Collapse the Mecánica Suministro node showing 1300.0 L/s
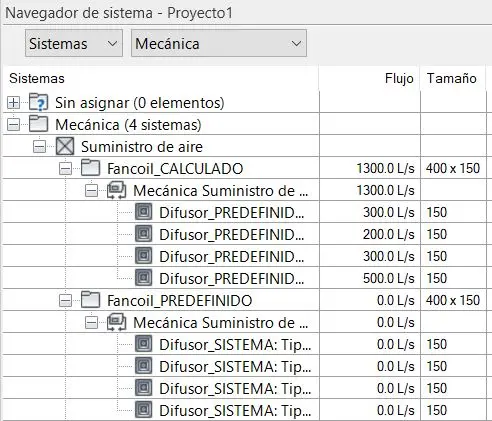The image size is (492, 421). coord(91,191)
